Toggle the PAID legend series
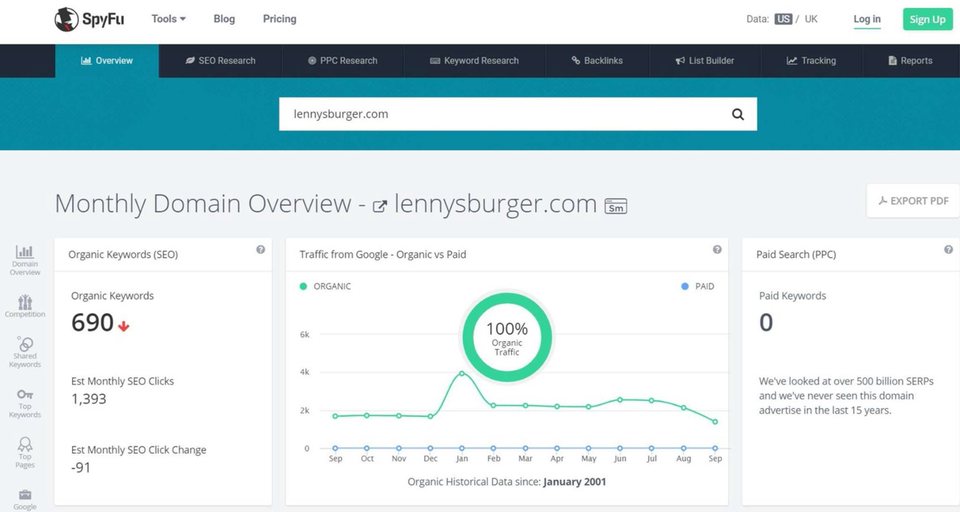Viewport: 960px width, 512px height. point(697,286)
